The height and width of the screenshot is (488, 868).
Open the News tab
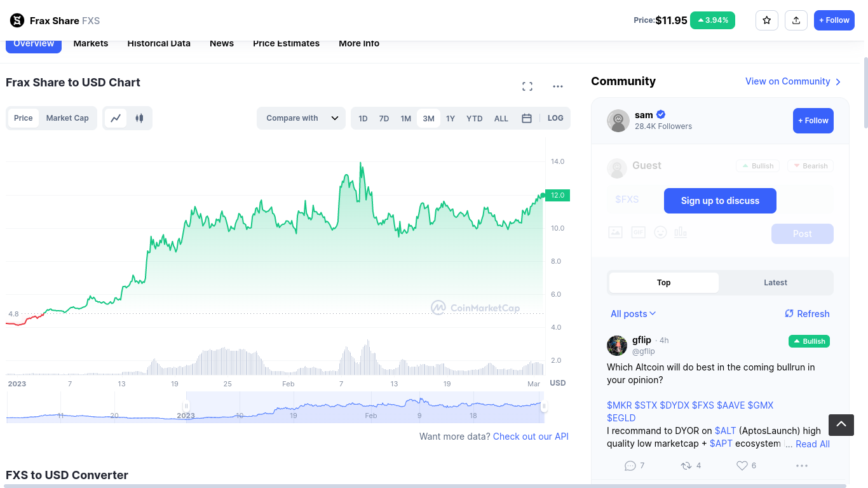point(222,43)
